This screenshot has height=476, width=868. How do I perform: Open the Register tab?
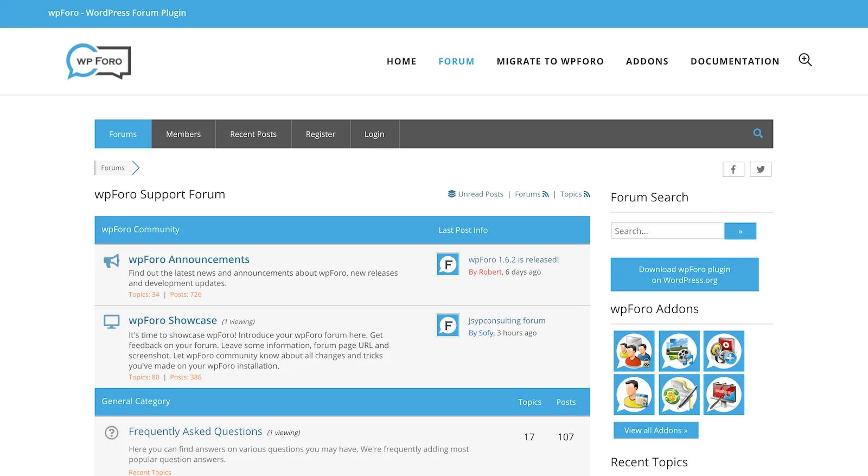point(321,134)
